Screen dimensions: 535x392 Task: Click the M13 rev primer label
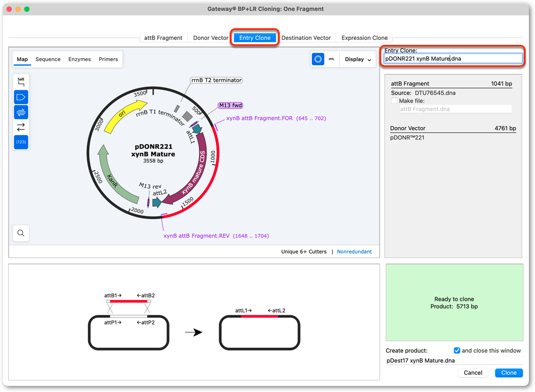click(x=150, y=186)
